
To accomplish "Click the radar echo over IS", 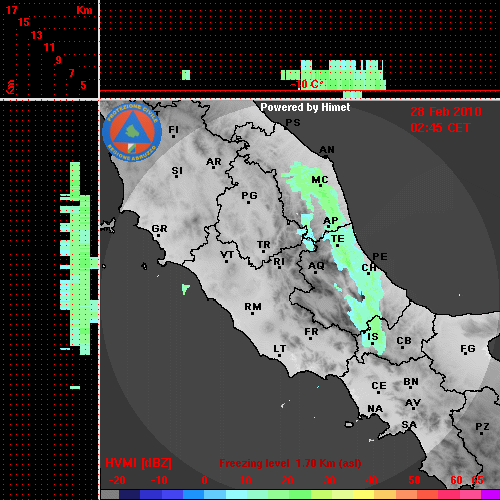I will click(x=374, y=336).
